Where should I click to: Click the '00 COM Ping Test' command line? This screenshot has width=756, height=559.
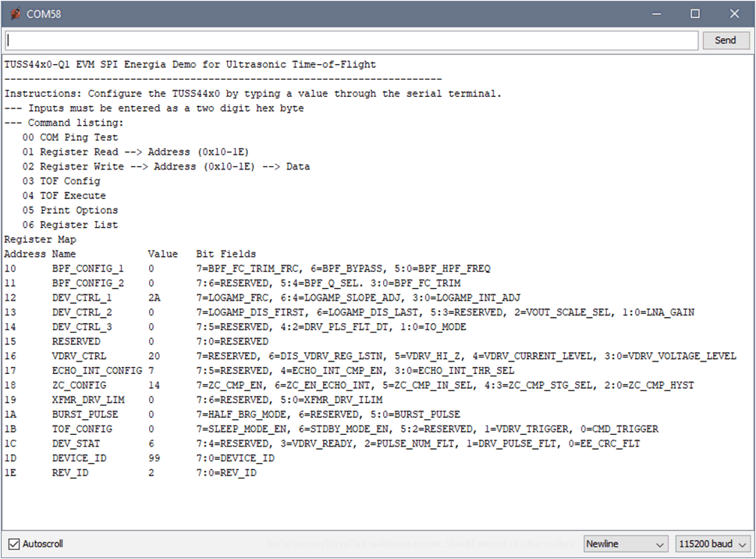point(70,137)
